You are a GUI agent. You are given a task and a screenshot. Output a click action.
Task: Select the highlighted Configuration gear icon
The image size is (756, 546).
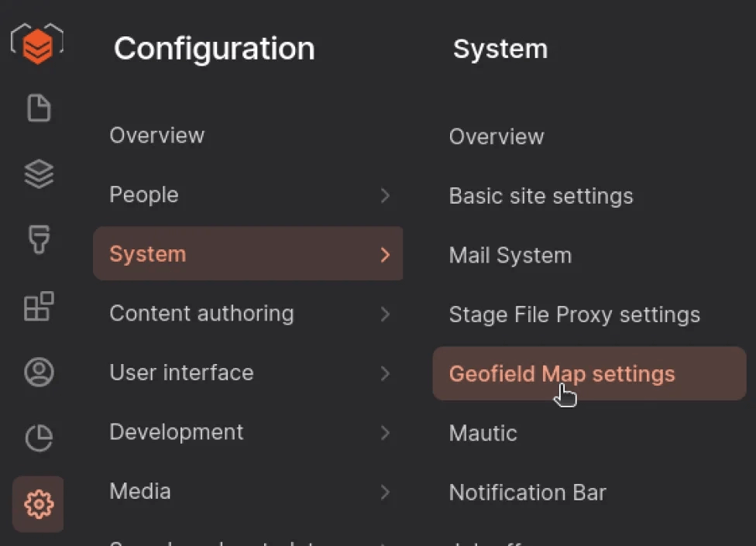(37, 503)
